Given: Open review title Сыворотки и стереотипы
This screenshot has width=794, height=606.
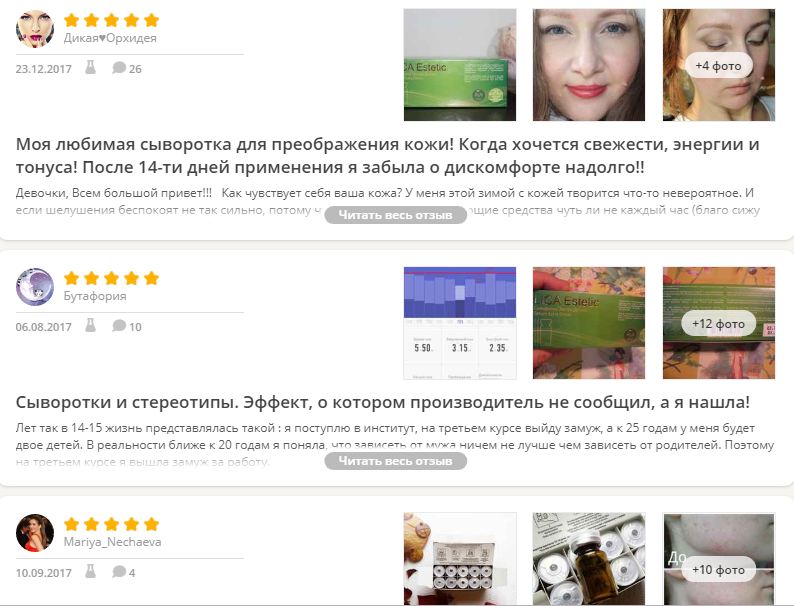Looking at the screenshot, I should click(383, 402).
